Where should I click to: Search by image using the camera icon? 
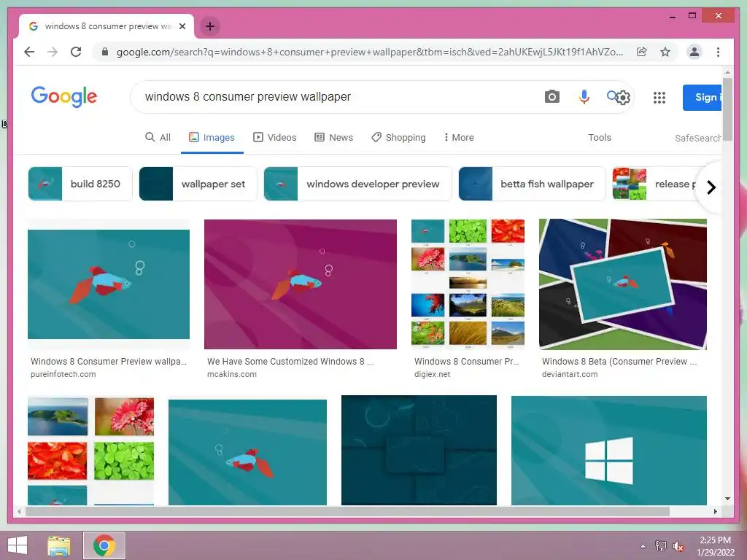click(x=551, y=97)
